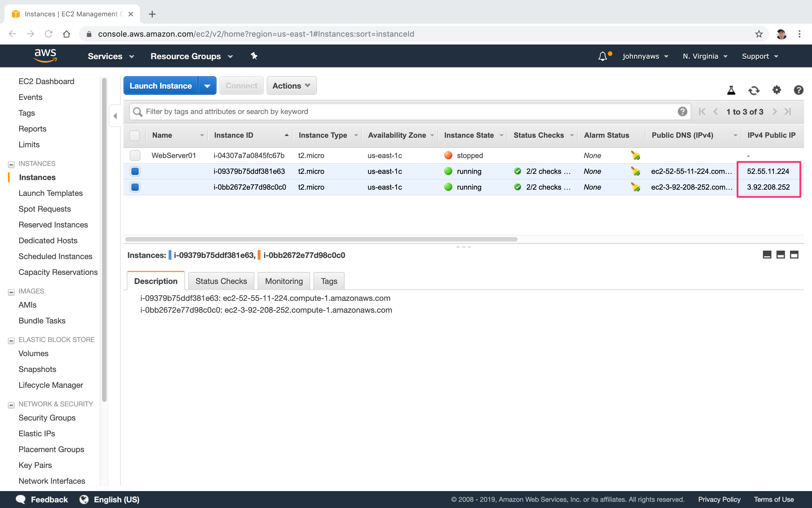Open Privacy Policy footer link
This screenshot has height=508, width=812.
(x=719, y=500)
